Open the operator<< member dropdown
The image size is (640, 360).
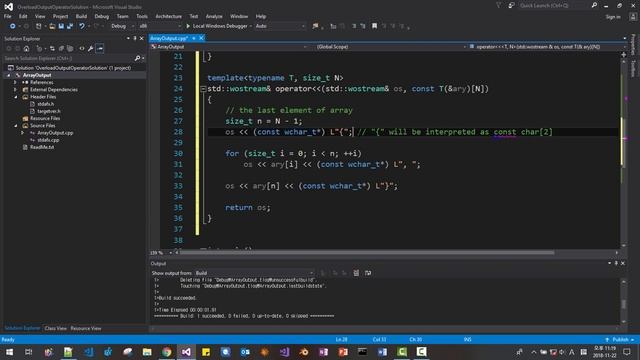point(544,47)
